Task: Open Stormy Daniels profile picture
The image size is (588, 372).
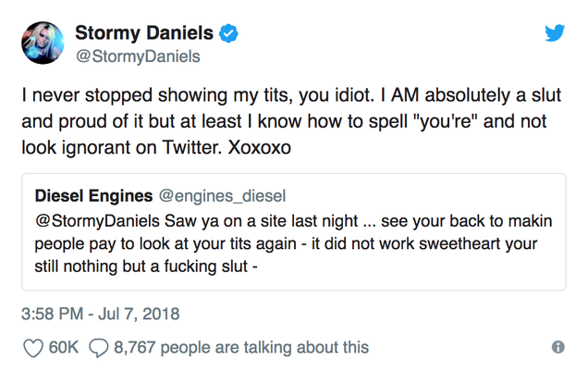Action: click(43, 43)
